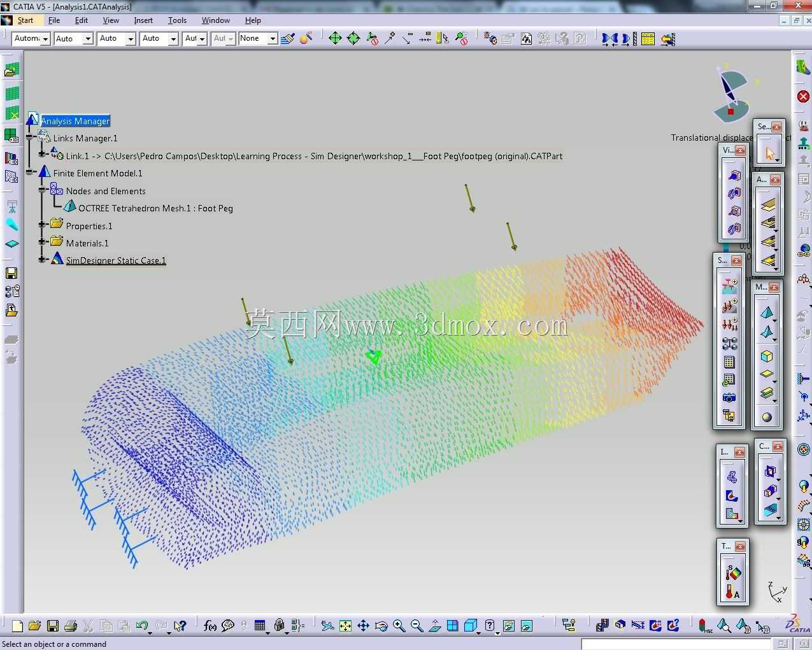Click the paintbrush icon in top toolbar
This screenshot has height=650, width=812.
[x=287, y=38]
